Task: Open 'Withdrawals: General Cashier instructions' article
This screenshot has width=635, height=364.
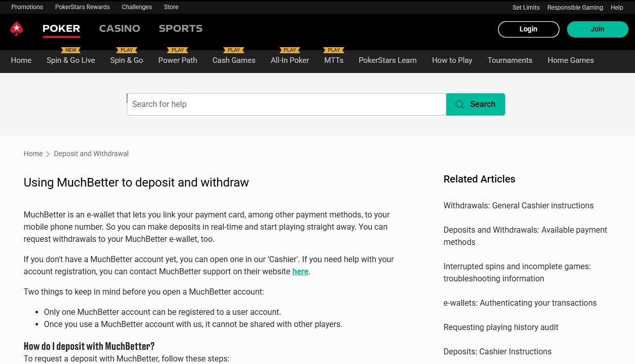Action: 518,205
